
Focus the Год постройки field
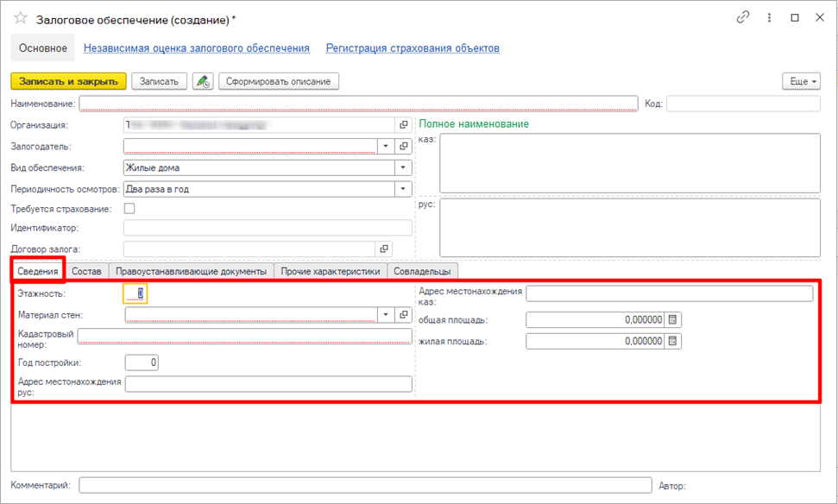tap(142, 362)
